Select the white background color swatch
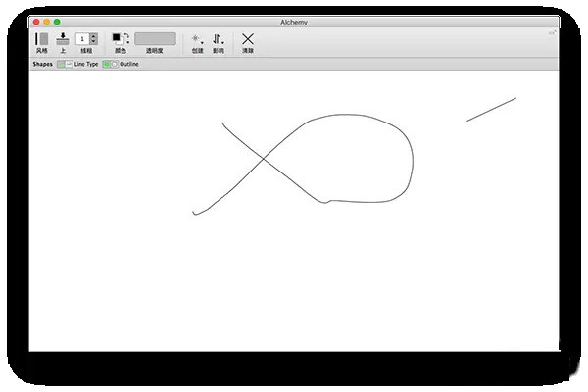588x392 pixels. (121, 42)
